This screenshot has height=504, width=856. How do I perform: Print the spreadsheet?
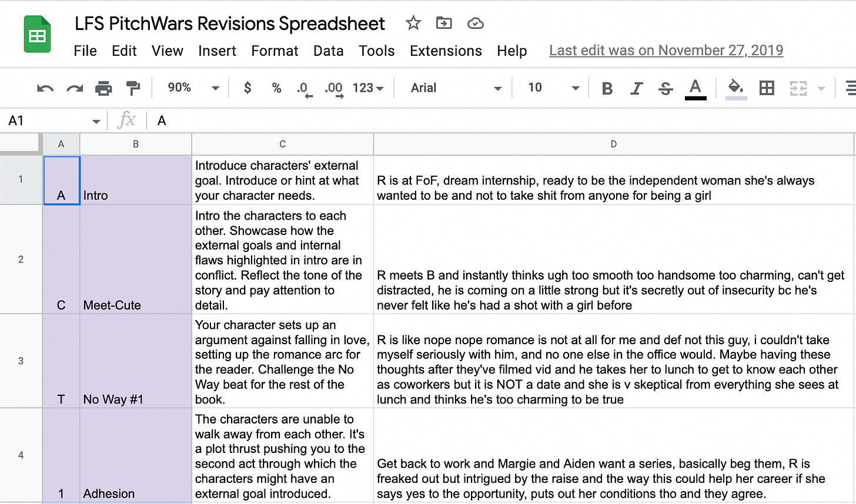[103, 88]
